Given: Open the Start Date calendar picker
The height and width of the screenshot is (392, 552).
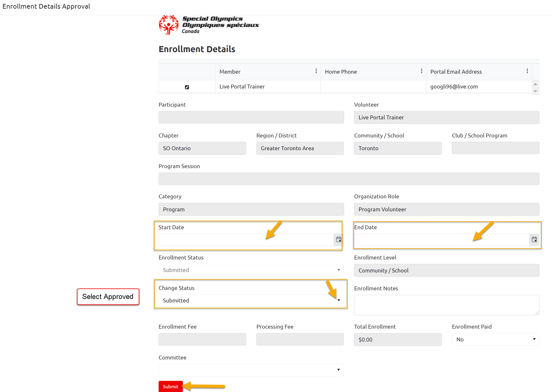Looking at the screenshot, I should coord(339,240).
